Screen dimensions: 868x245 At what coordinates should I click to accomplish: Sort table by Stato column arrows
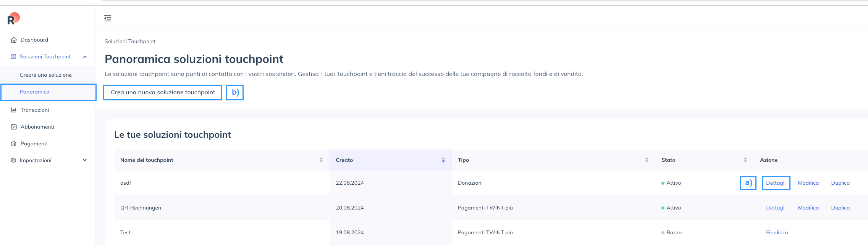(x=745, y=160)
